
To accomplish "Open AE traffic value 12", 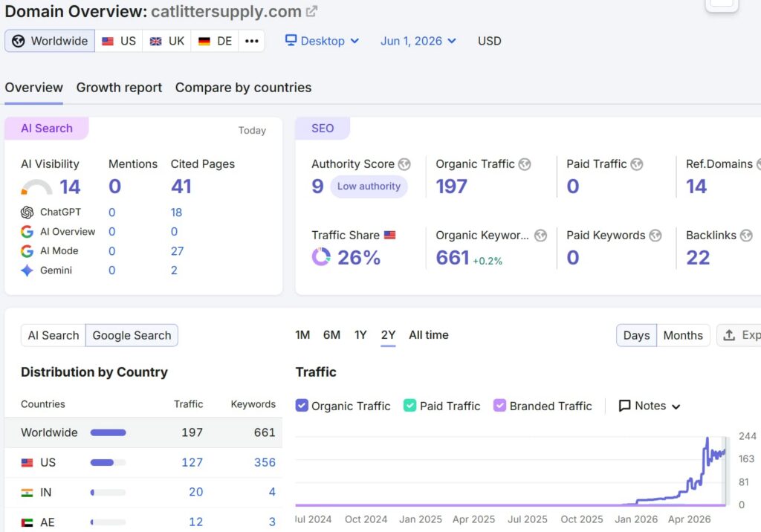I will (196, 522).
